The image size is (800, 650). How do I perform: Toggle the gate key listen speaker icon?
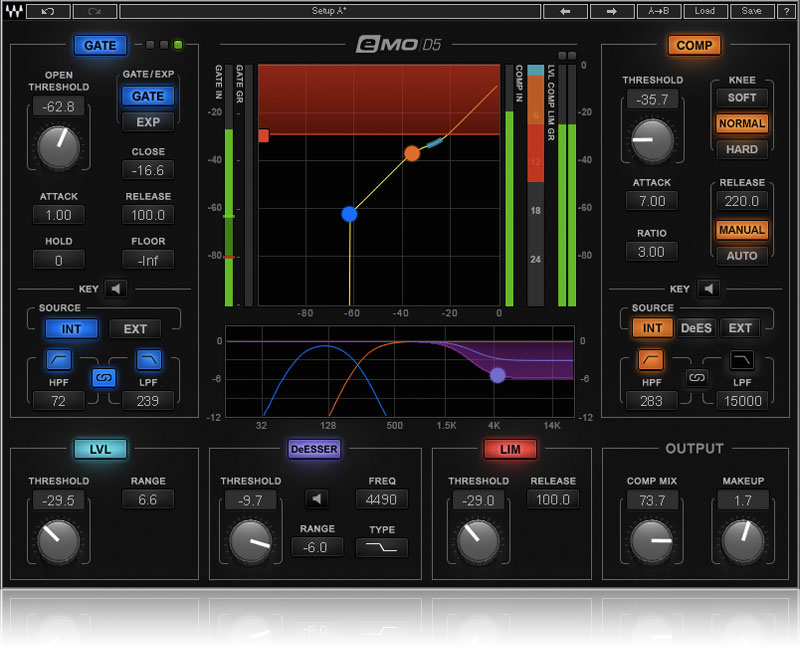pos(117,289)
